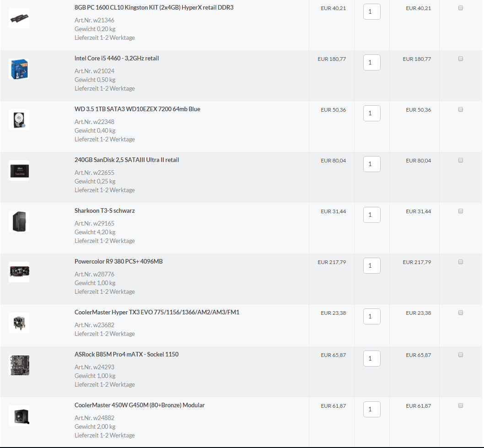Click the Intel Core i5 box image

coord(19,69)
